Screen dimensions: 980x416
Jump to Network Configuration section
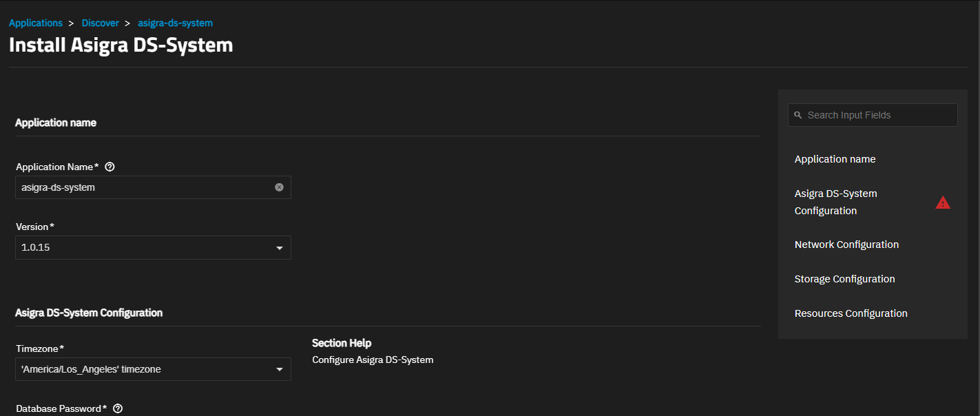pos(846,245)
